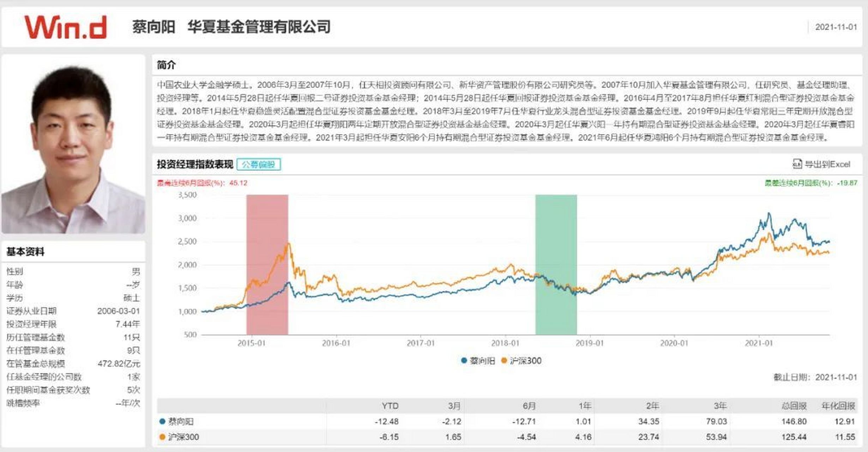
Task: Click the manager name 蔡向阳 in header
Action: [153, 27]
